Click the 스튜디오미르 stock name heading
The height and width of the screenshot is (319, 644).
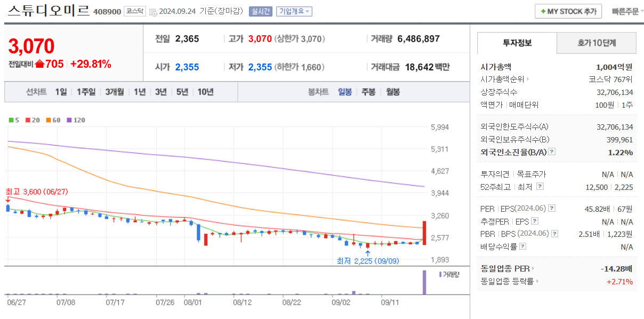click(49, 10)
